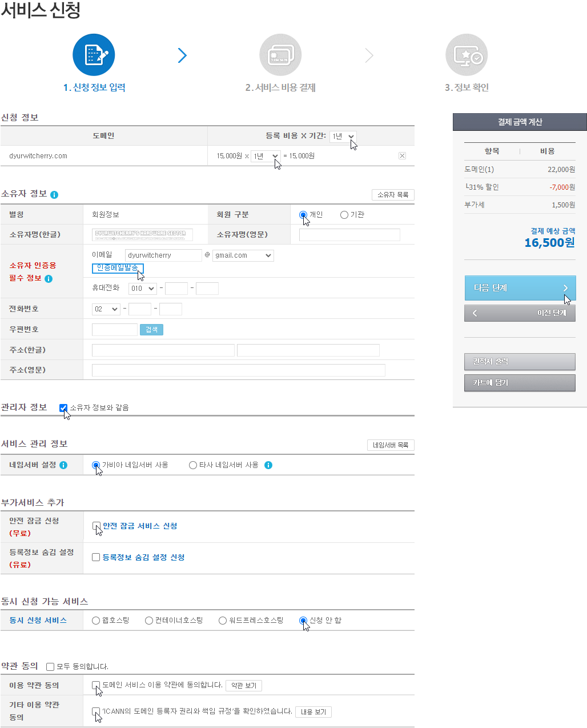Click the info icon beside 타사 네임서버 사용
The image size is (587, 728).
click(268, 465)
